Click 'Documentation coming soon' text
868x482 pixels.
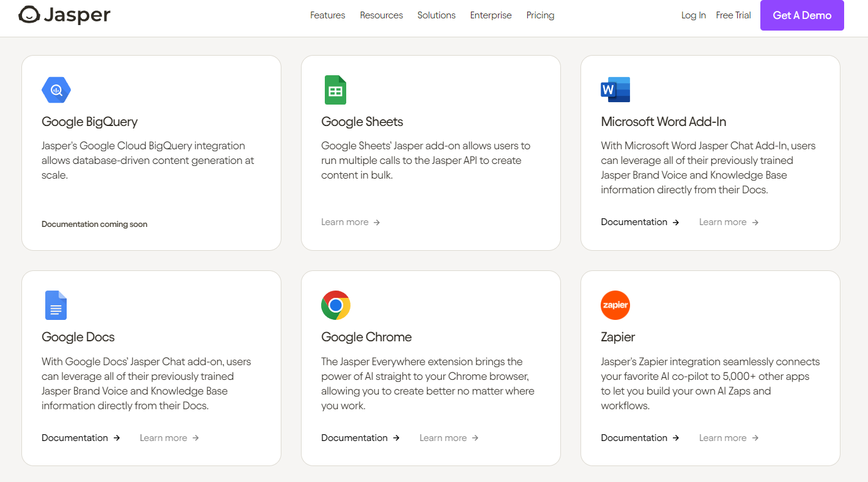coord(94,224)
